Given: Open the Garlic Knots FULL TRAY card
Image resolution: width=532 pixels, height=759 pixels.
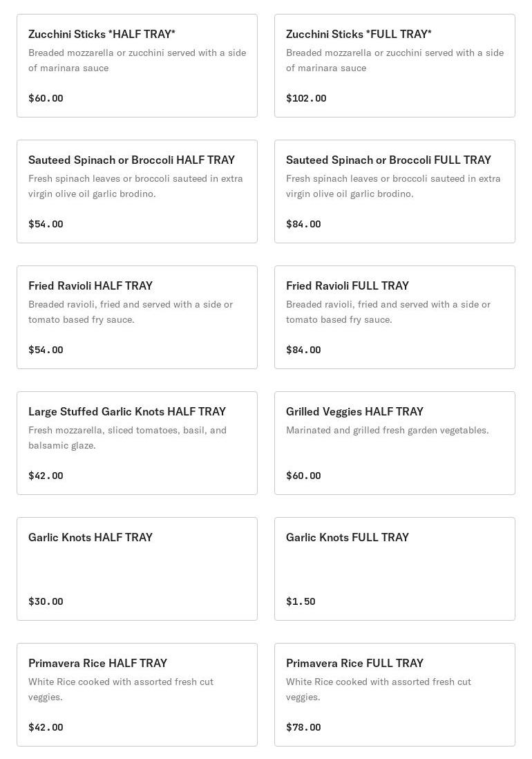Looking at the screenshot, I should click(348, 537).
